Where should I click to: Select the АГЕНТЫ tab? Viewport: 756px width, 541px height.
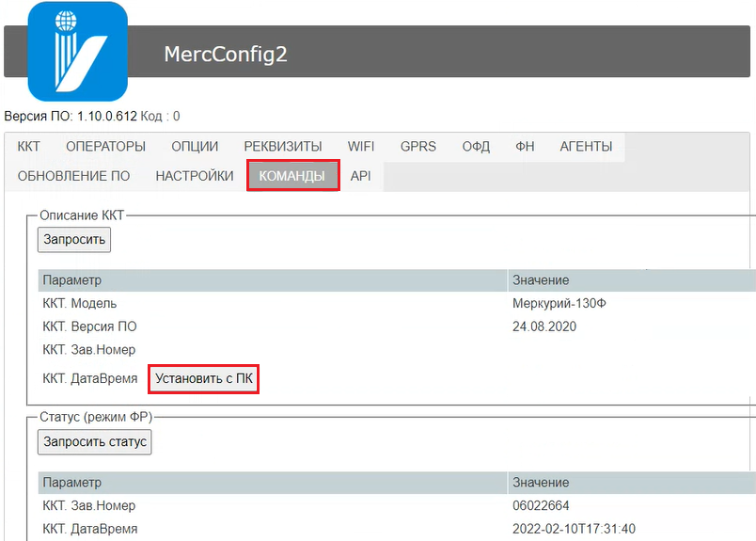586,146
